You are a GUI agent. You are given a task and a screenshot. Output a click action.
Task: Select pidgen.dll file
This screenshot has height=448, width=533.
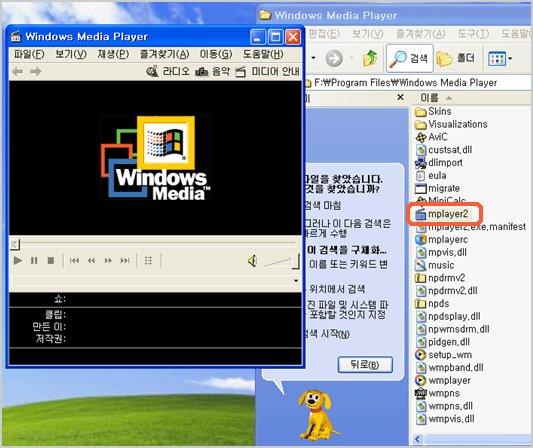[443, 342]
